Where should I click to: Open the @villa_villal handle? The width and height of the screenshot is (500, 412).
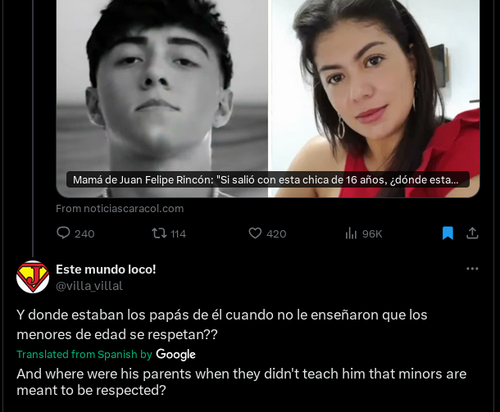coord(89,286)
